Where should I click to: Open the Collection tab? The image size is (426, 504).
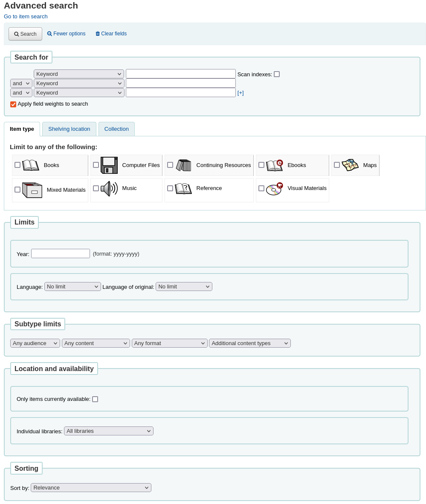point(116,129)
